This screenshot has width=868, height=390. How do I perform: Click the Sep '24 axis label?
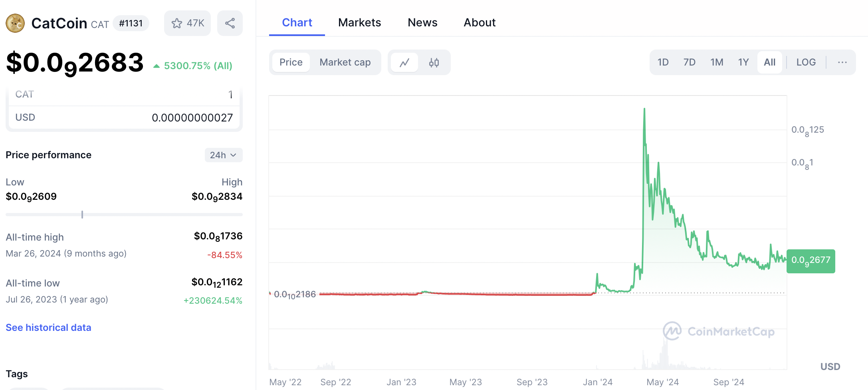coord(729,382)
